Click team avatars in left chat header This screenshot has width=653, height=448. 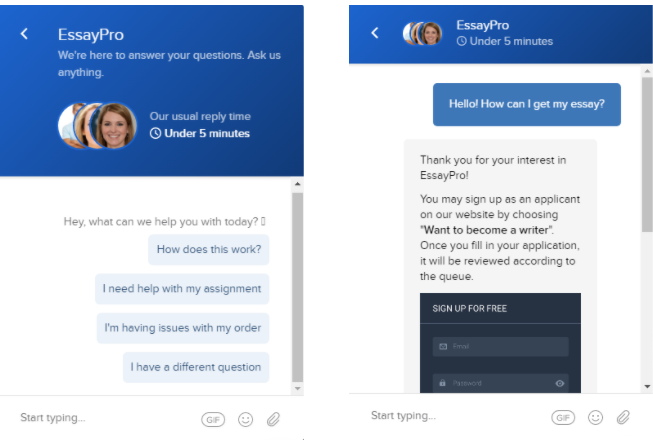97,126
